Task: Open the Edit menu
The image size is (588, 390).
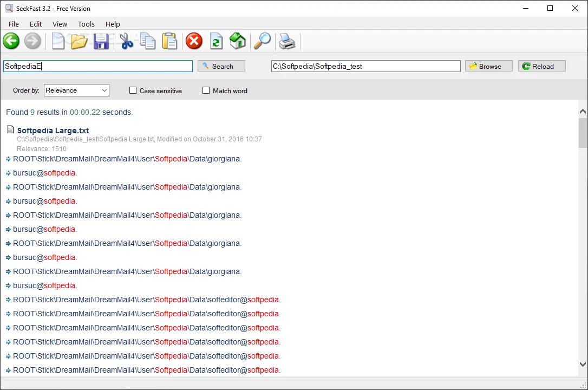Action: click(36, 24)
